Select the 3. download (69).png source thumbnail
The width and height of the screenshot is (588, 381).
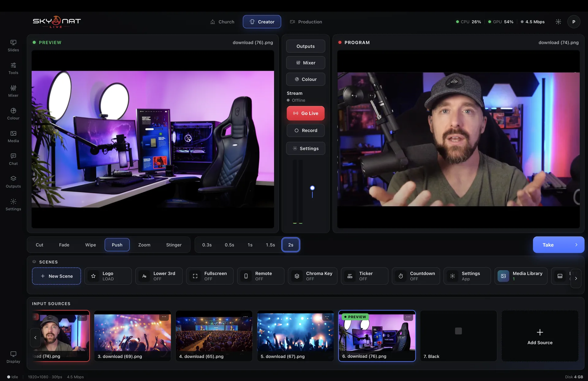click(x=133, y=336)
